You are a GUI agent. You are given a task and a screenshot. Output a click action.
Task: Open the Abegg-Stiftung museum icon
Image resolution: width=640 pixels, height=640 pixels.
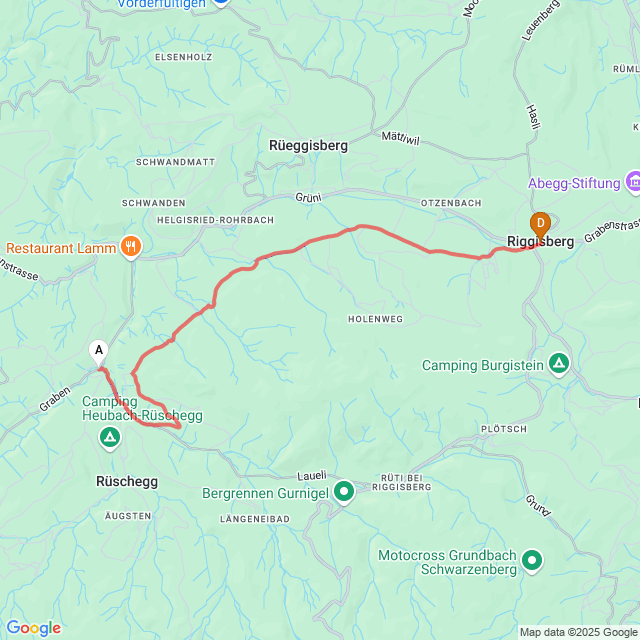click(x=633, y=182)
